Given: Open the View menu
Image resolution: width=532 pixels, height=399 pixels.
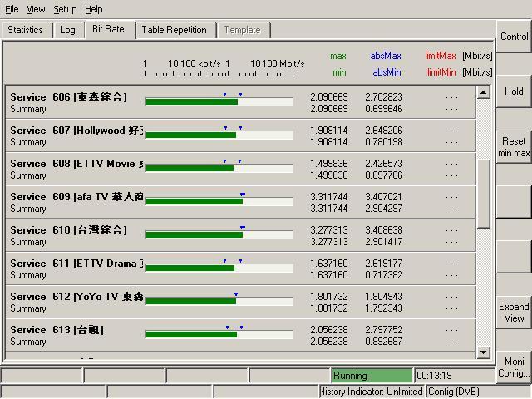Looking at the screenshot, I should coord(36,9).
